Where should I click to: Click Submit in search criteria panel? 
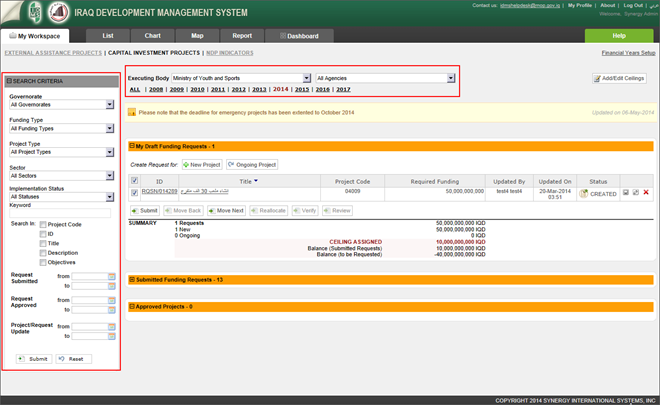(34, 359)
